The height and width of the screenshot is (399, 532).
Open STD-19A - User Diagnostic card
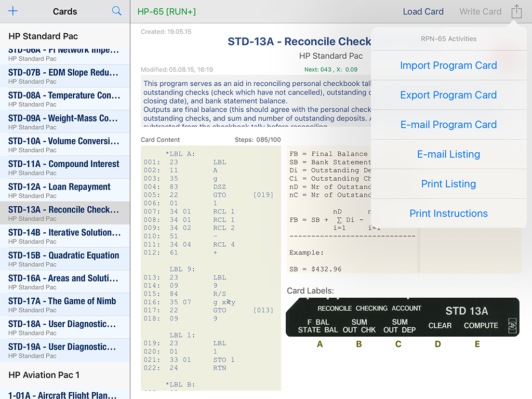[x=65, y=350]
